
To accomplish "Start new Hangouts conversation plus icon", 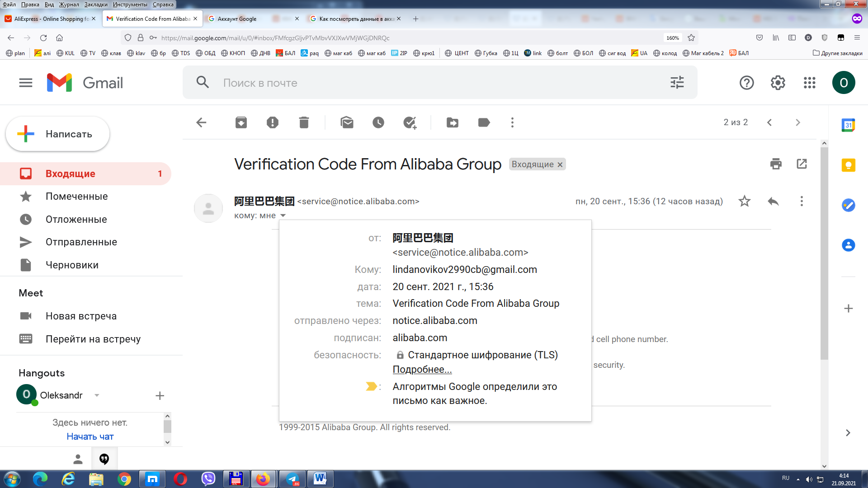I will tap(160, 396).
